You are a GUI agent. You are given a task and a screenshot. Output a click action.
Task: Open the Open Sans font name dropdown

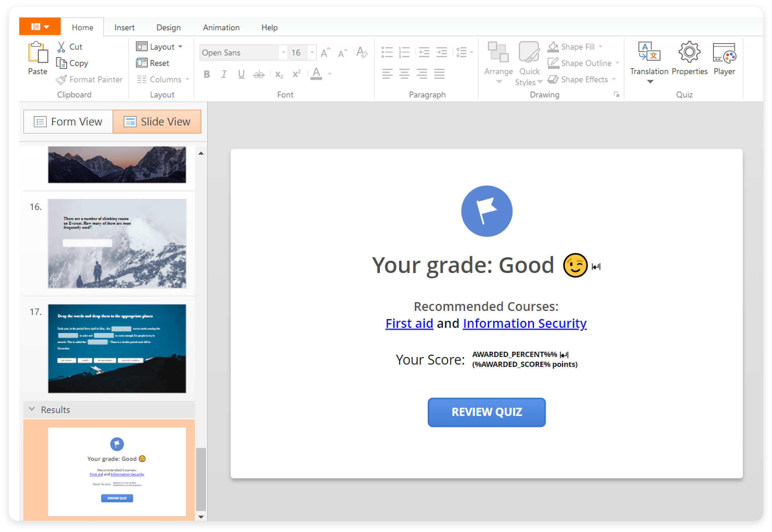coord(283,53)
